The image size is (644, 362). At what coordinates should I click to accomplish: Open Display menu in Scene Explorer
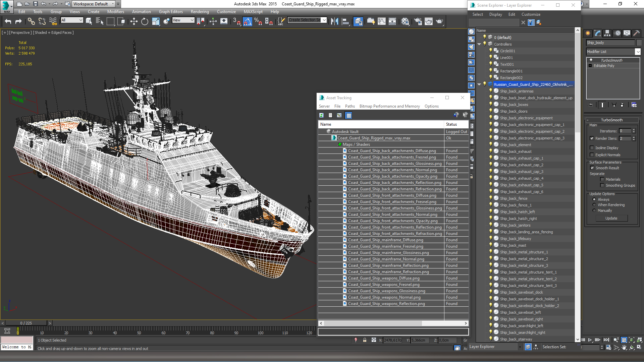coord(495,14)
